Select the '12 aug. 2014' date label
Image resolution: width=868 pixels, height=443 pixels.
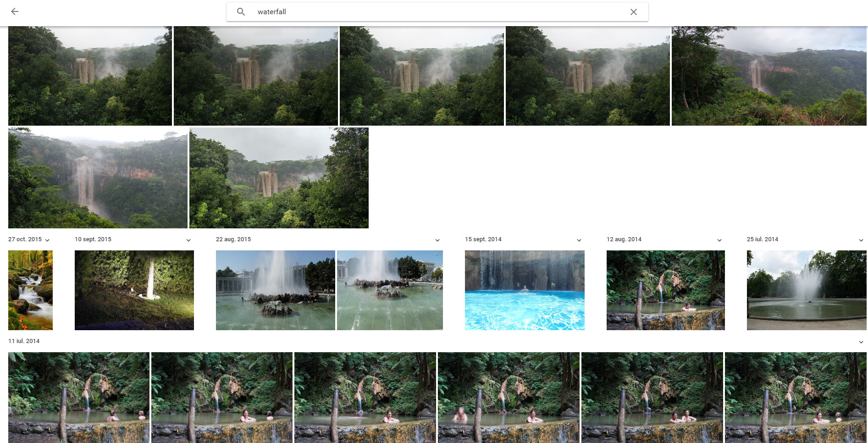pos(624,239)
